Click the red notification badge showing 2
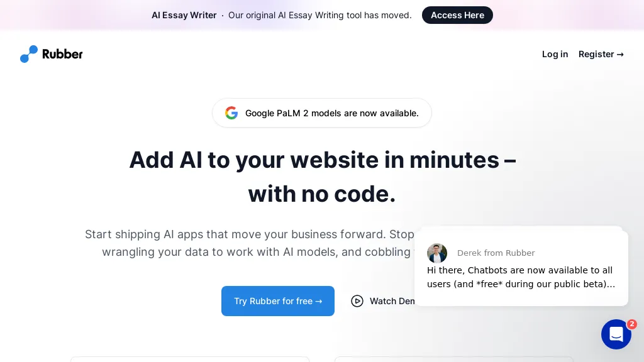This screenshot has height=362, width=644. coord(631,324)
